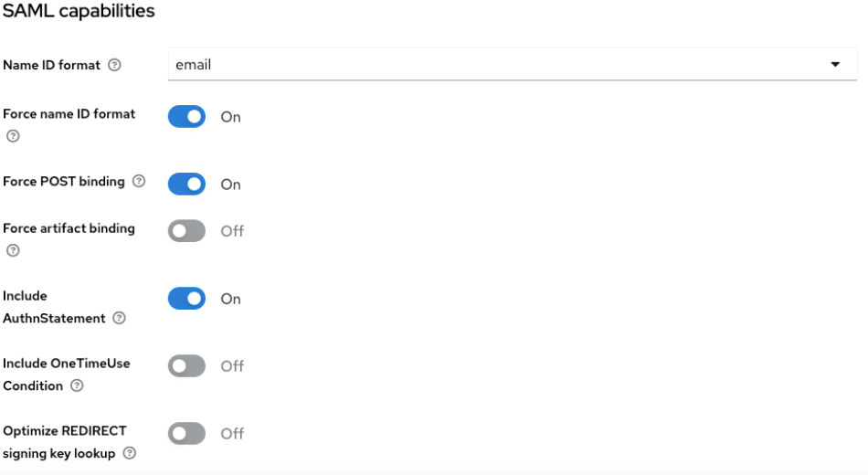
Task: Toggle off the Include AuthnStatement switch
Action: [x=186, y=299]
